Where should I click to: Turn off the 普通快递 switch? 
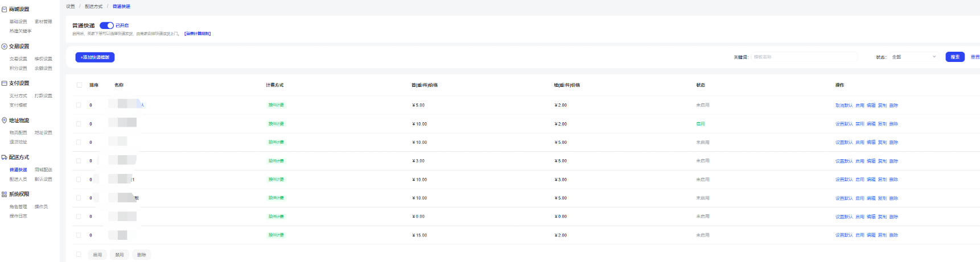point(106,26)
